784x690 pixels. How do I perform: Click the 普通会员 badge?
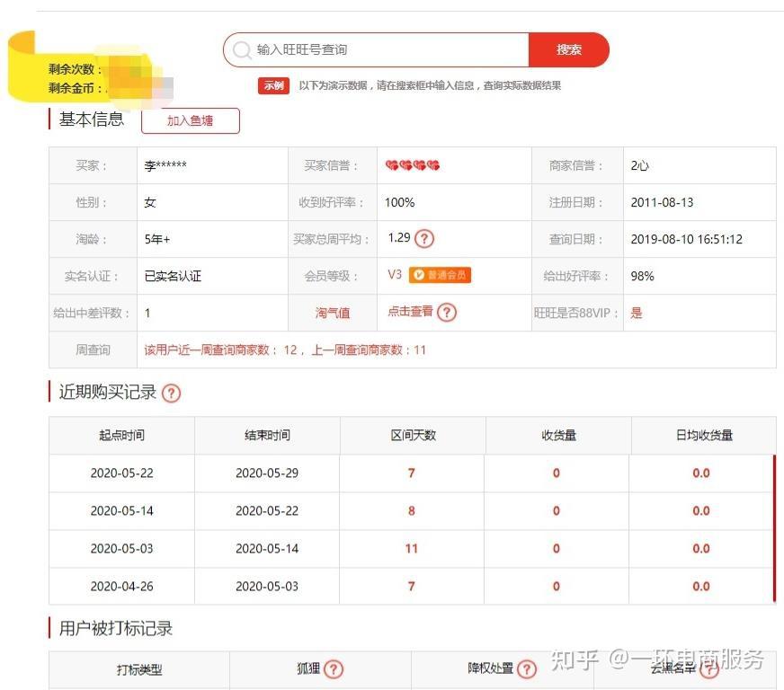pyautogui.click(x=440, y=275)
